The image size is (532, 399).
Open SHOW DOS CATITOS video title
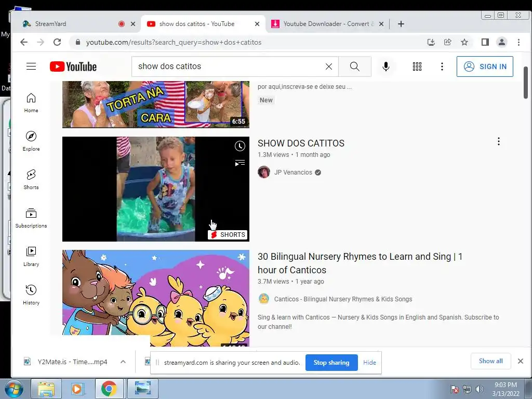click(301, 143)
